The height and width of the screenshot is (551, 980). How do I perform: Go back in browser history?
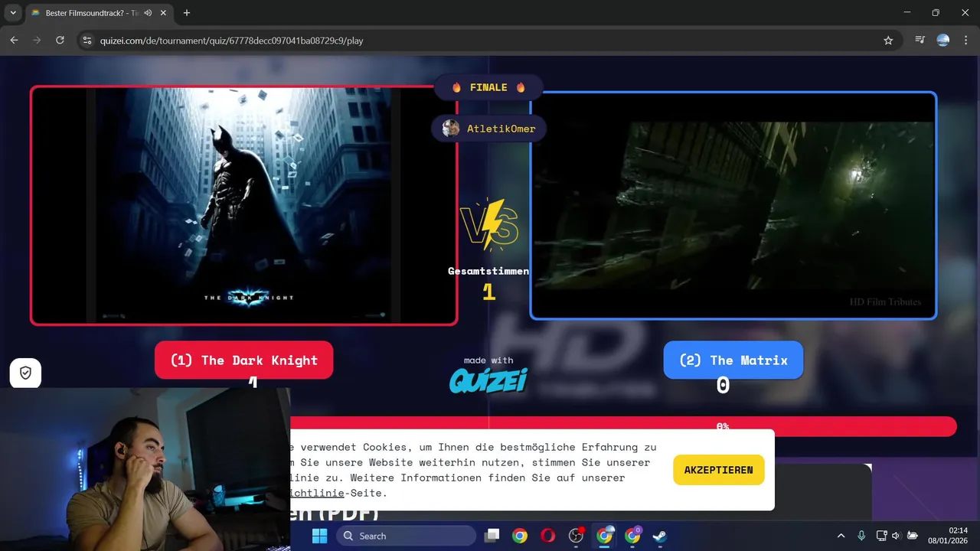(x=14, y=41)
